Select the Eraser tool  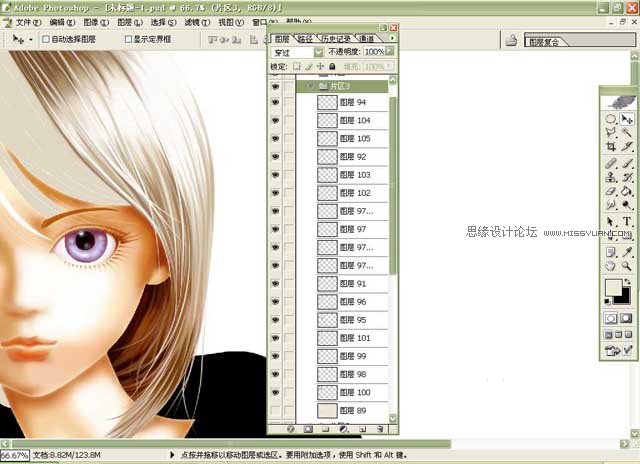point(611,191)
